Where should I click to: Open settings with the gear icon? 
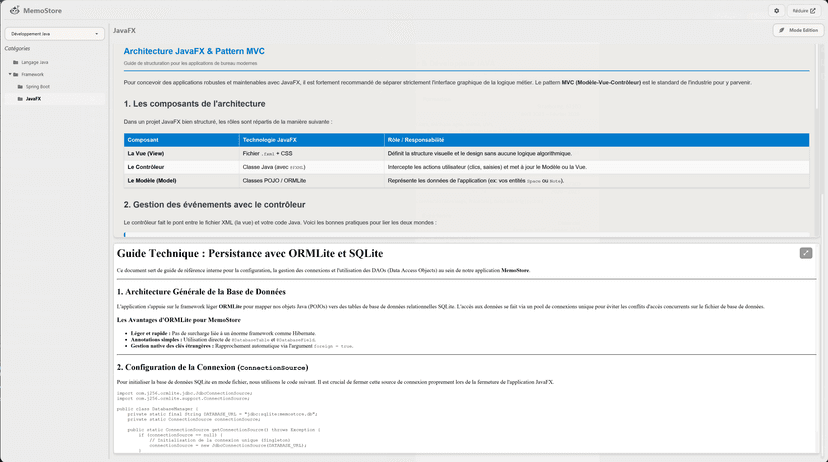tap(776, 11)
